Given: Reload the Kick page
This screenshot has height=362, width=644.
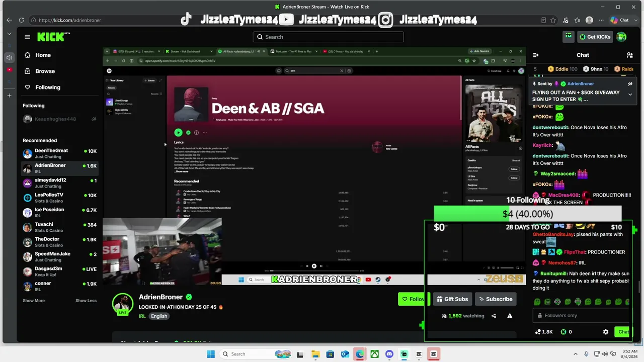Looking at the screenshot, I should pos(21,20).
